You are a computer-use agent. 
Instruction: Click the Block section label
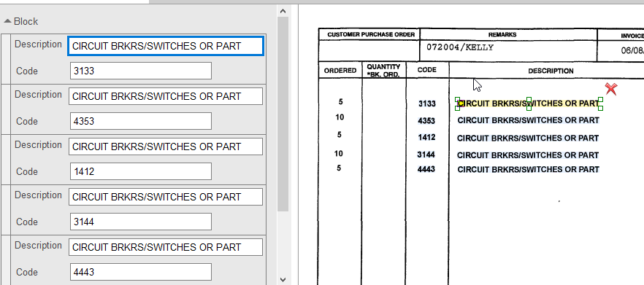tap(26, 21)
